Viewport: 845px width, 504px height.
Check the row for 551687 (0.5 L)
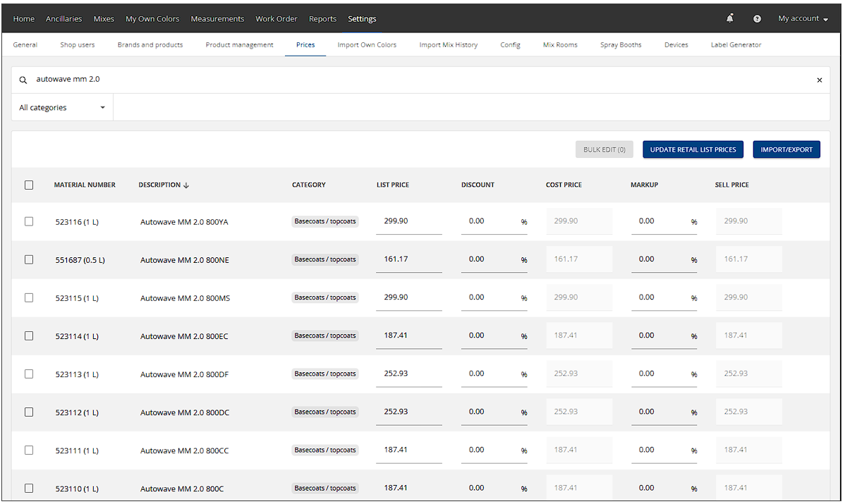29,259
